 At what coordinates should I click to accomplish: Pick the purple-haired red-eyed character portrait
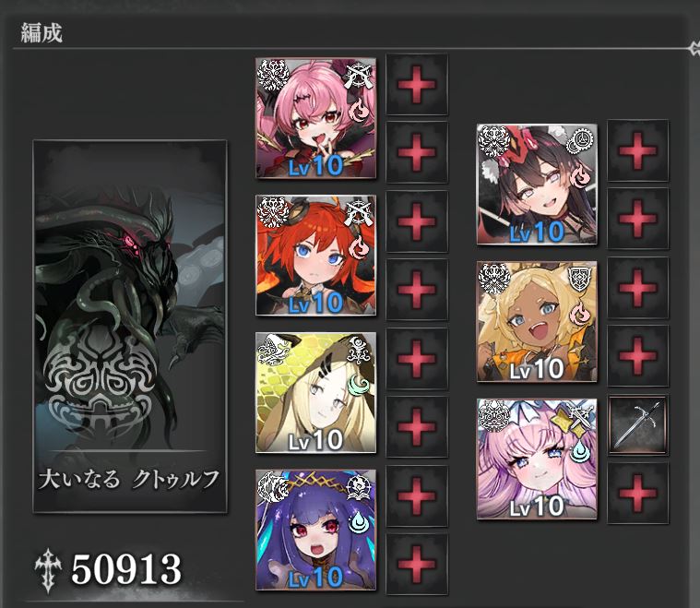tap(315, 530)
